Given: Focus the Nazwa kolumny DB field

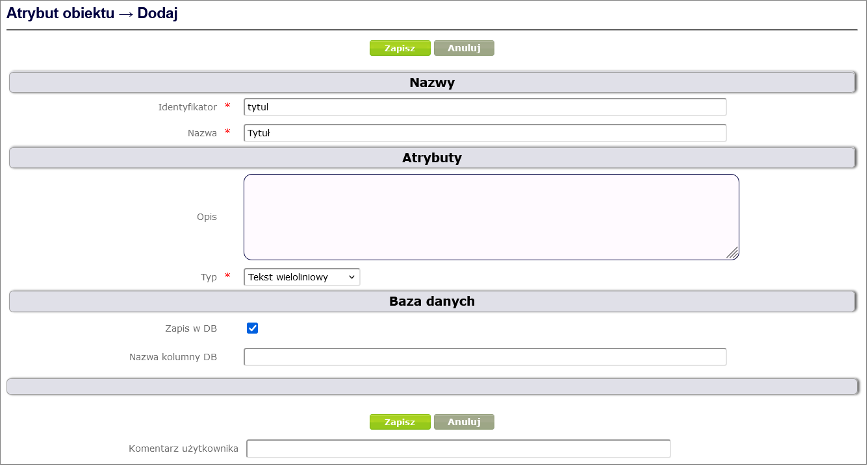Looking at the screenshot, I should point(485,357).
